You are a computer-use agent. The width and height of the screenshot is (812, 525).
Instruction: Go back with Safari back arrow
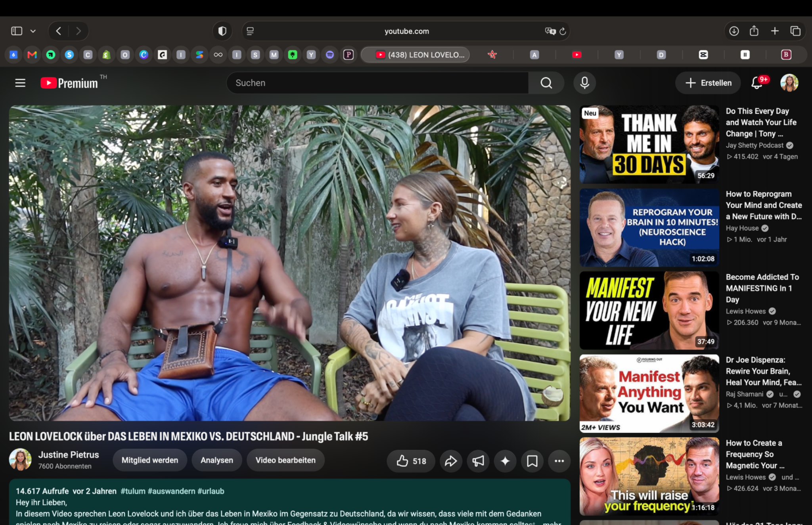coord(59,31)
